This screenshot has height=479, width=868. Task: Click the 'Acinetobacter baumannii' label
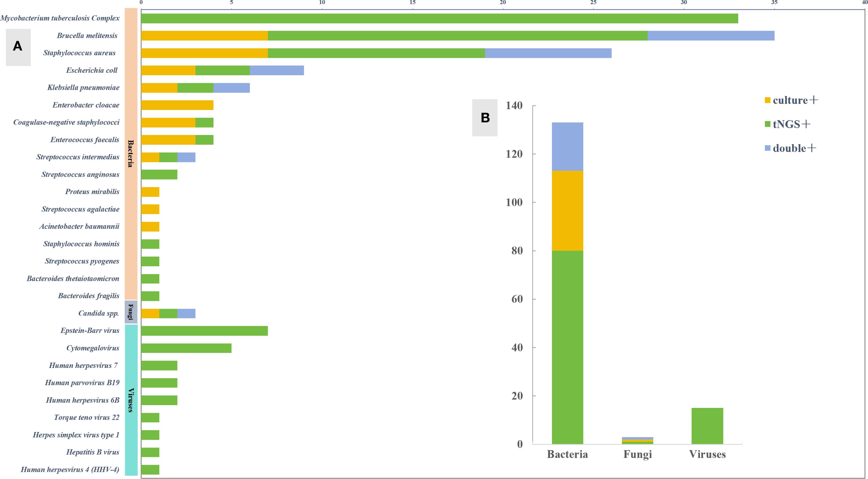(x=79, y=227)
